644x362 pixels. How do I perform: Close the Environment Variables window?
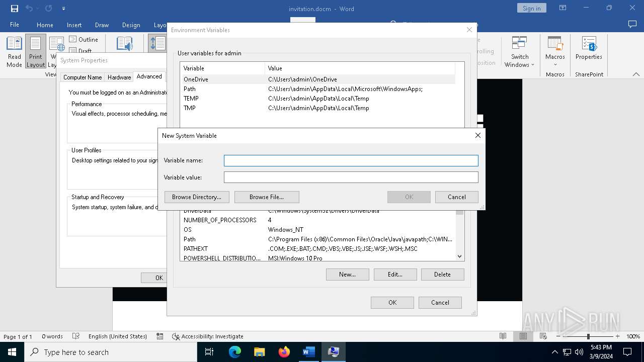469,30
